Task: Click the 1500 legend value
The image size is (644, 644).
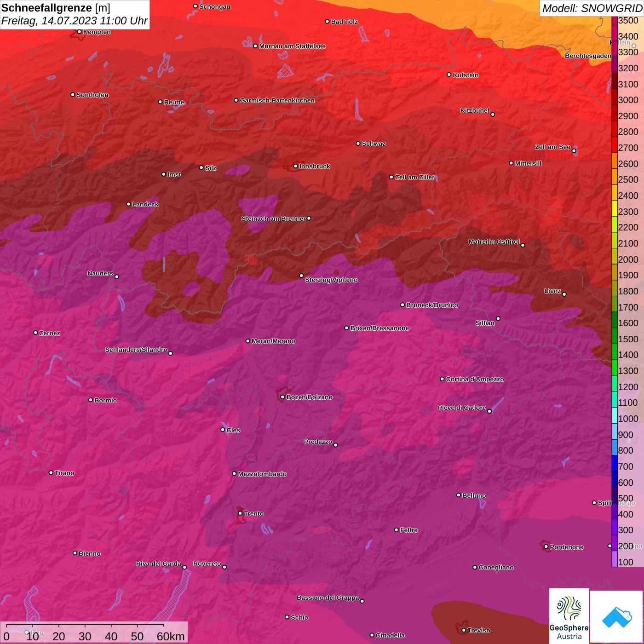Action: click(x=628, y=339)
